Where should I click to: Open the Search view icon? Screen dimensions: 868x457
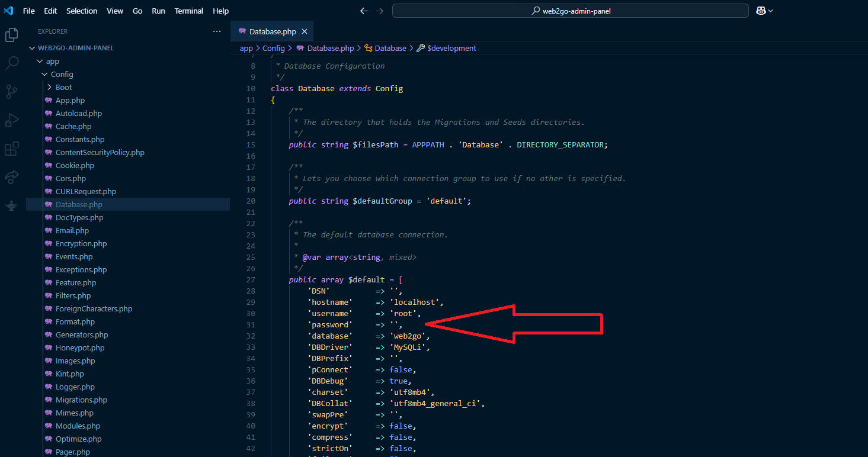[x=11, y=63]
